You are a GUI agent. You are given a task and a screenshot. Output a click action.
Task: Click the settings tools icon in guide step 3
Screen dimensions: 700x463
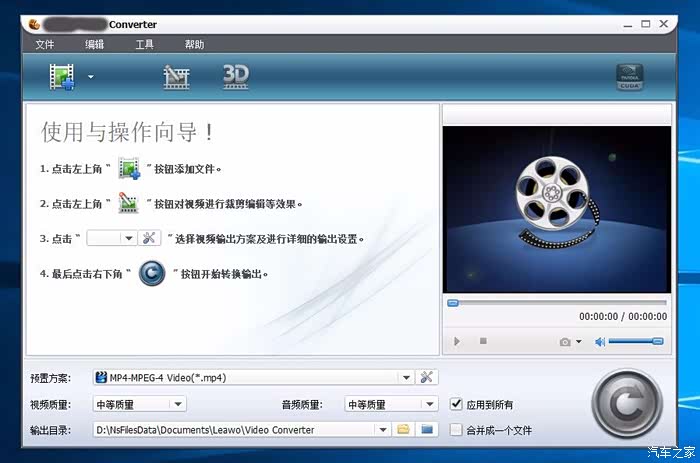[149, 238]
